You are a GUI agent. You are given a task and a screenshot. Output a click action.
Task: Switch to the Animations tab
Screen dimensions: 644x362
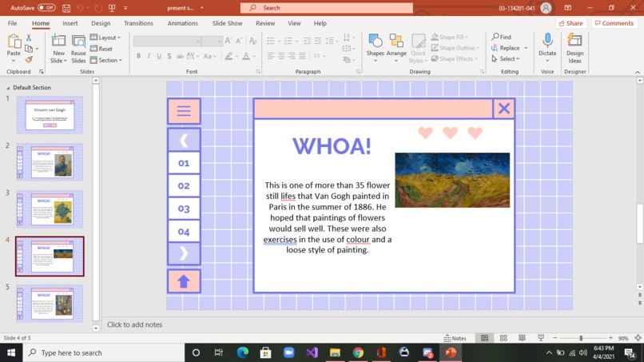pos(182,23)
